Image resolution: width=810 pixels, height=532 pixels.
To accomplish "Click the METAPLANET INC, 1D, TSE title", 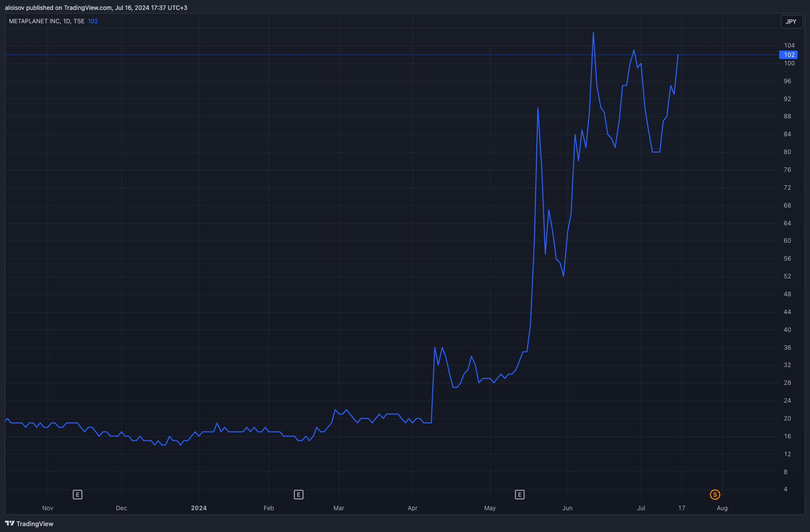I will (47, 21).
